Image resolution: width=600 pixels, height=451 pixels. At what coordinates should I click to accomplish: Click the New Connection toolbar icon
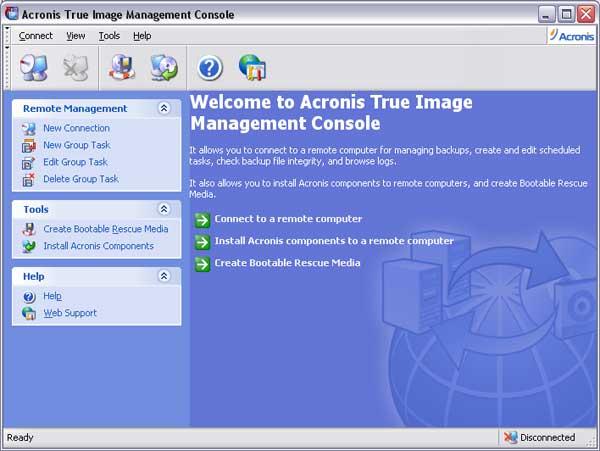pyautogui.click(x=34, y=67)
